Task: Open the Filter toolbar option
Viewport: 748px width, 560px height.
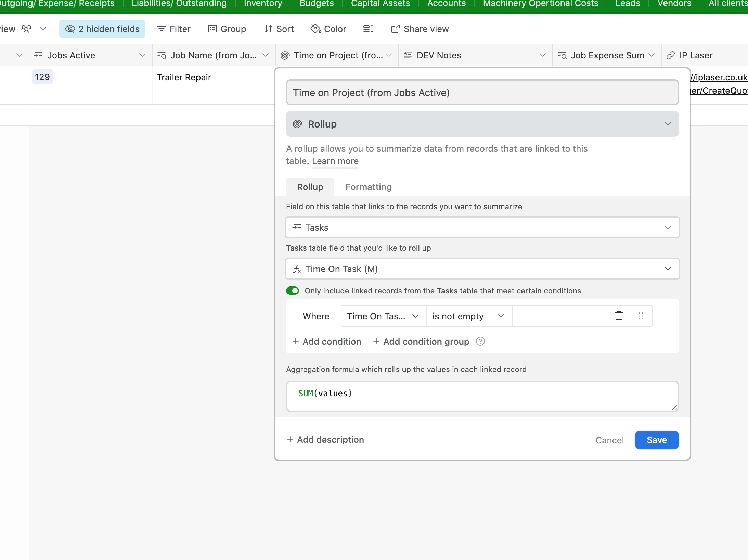Action: pos(173,29)
